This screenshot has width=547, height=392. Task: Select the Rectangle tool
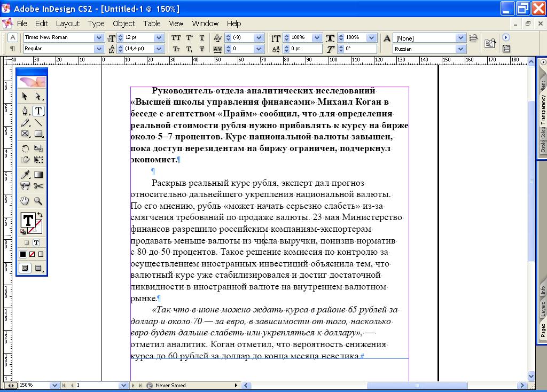(38, 134)
